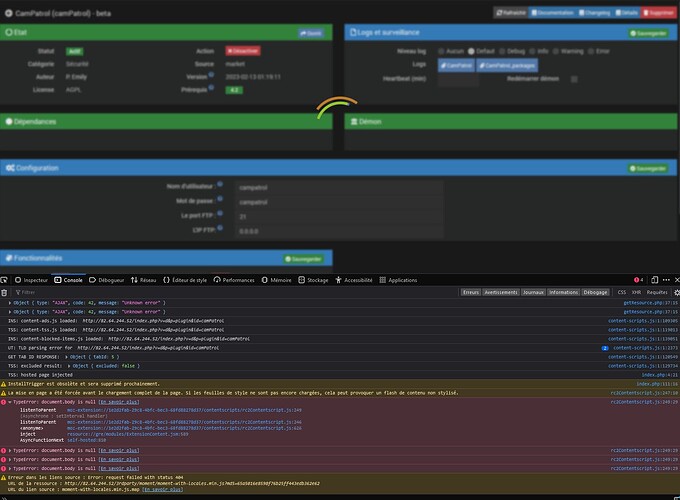Open the CamPatrol log button
This screenshot has height=500, width=680.
point(456,65)
